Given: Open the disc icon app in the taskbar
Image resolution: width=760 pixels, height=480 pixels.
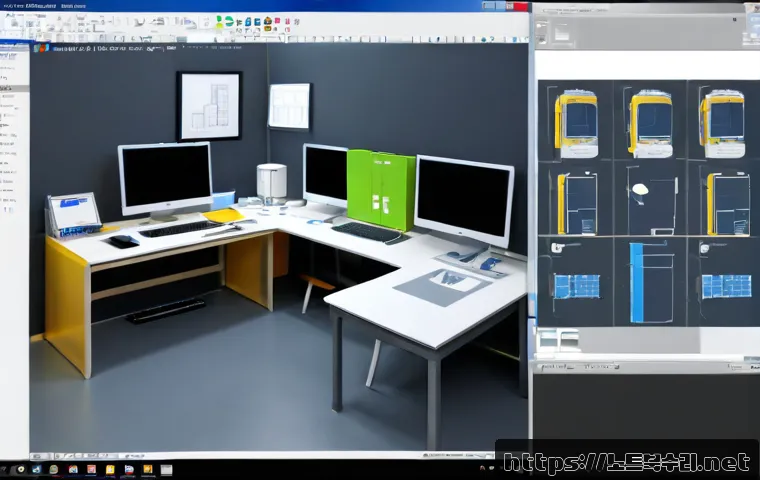Looking at the screenshot, I should tap(21, 469).
